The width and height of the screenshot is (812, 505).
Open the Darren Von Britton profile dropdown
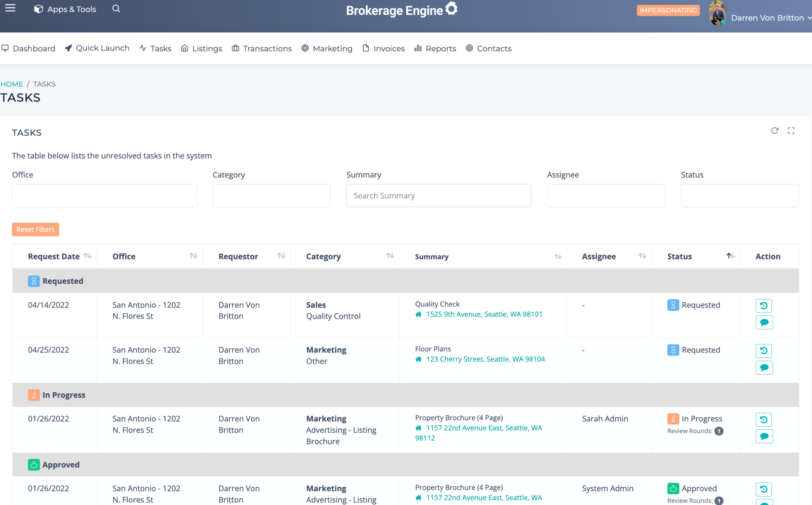768,17
